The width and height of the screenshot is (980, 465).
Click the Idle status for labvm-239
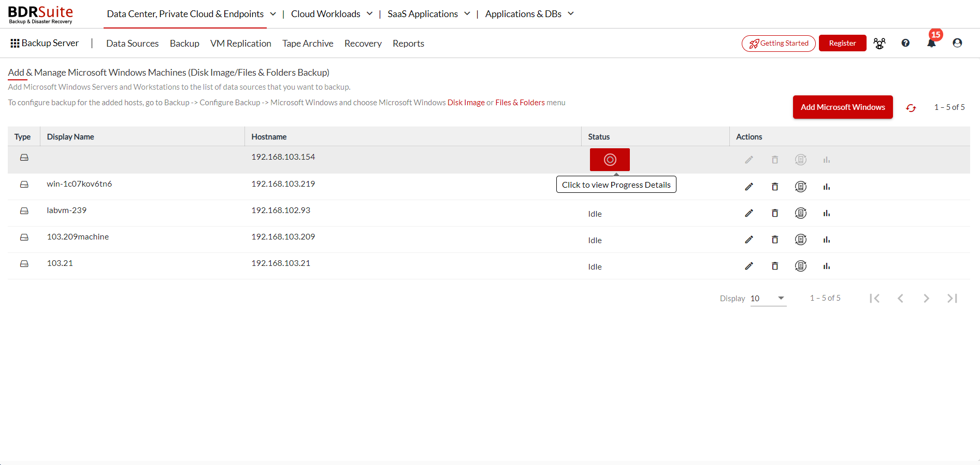point(595,214)
